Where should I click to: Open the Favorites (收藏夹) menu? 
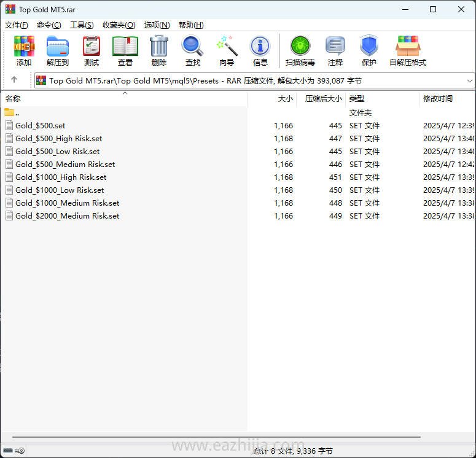pos(119,25)
